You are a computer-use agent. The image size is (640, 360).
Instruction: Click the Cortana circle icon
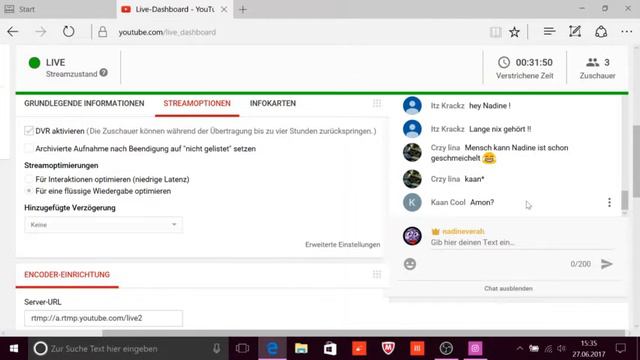(40, 349)
